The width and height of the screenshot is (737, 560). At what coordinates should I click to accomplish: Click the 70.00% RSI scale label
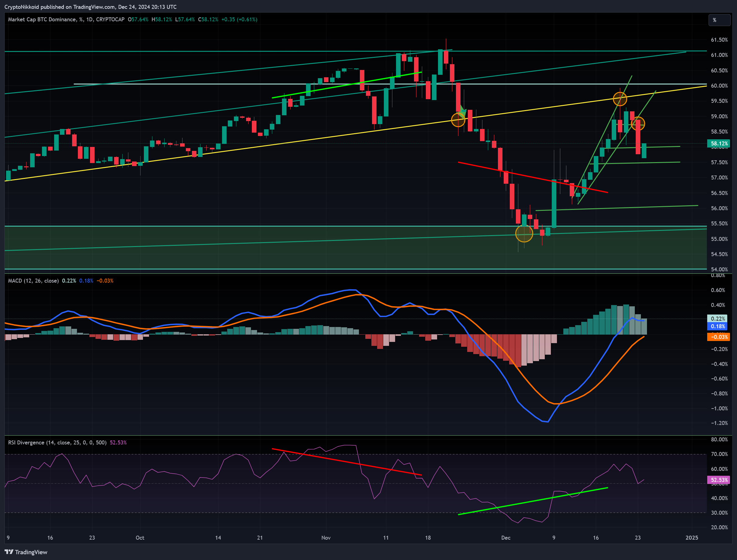719,454
